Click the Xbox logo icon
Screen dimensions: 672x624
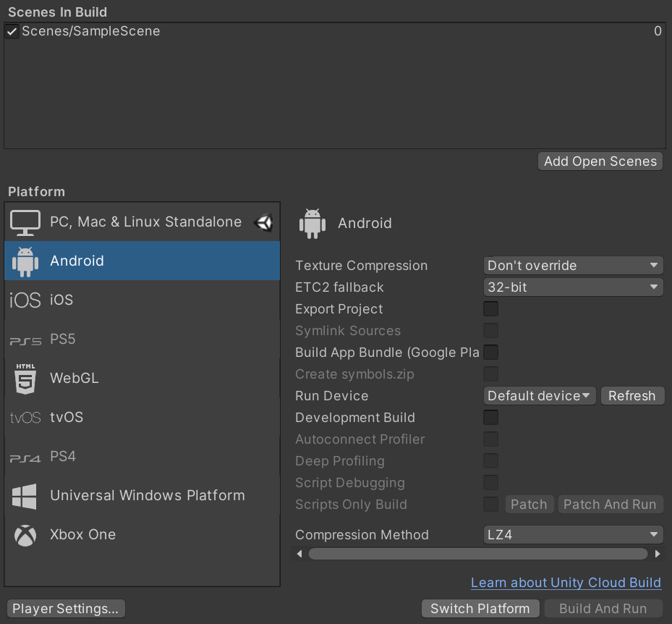click(25, 535)
